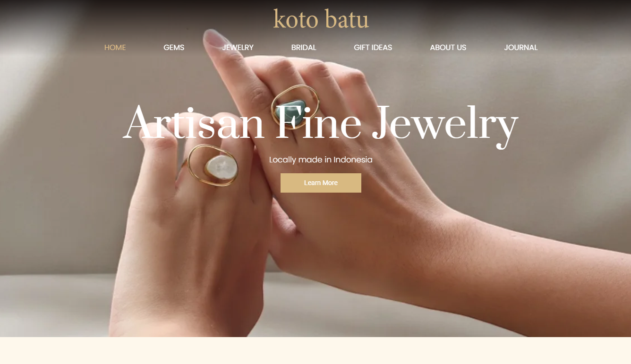Click the koto batu logo
The height and width of the screenshot is (364, 631).
click(321, 19)
